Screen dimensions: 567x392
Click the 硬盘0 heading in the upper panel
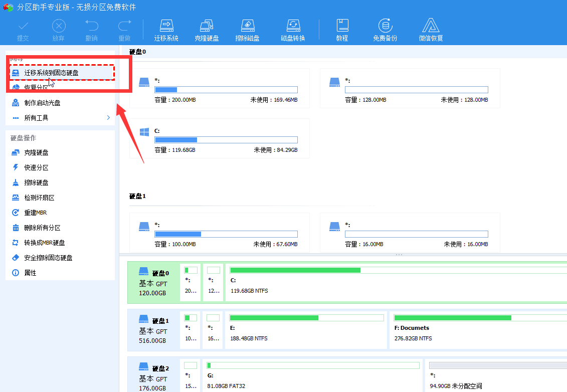coord(137,52)
